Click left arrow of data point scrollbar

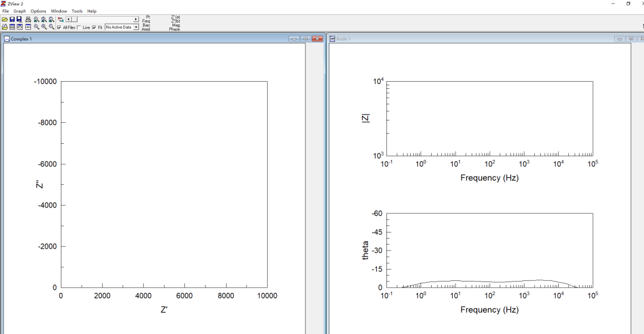pos(69,20)
